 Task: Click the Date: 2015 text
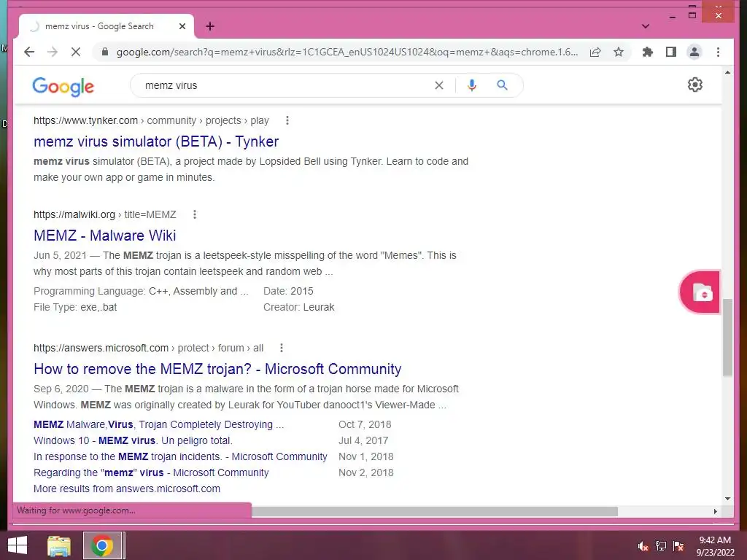[x=288, y=291]
